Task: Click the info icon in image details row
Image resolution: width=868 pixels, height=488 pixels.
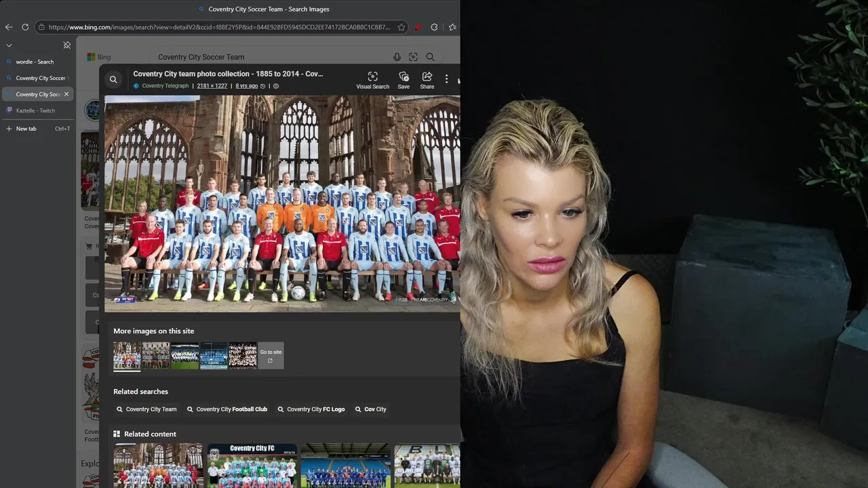Action: [x=276, y=86]
